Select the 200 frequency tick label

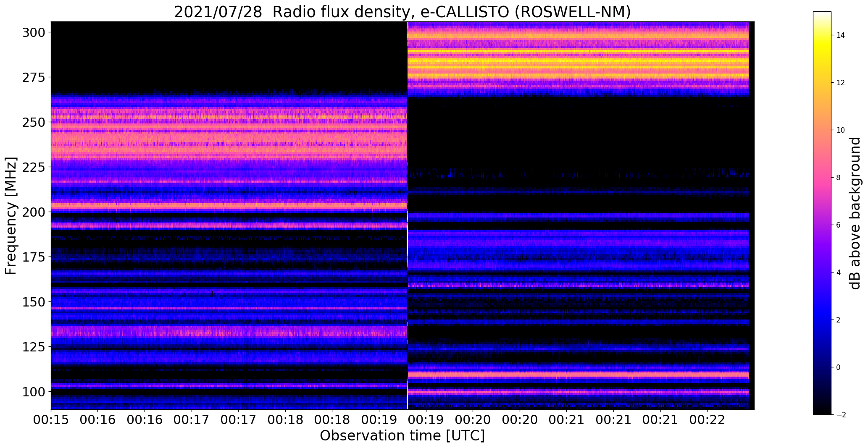pyautogui.click(x=34, y=212)
